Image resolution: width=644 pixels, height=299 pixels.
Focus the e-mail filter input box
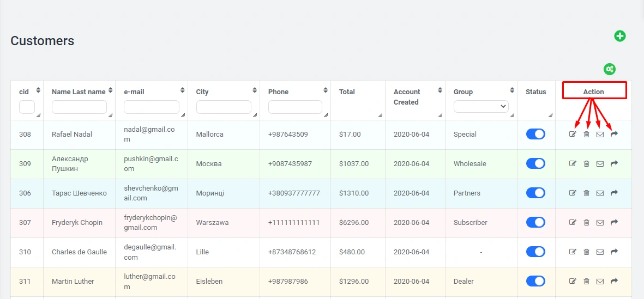(x=151, y=107)
